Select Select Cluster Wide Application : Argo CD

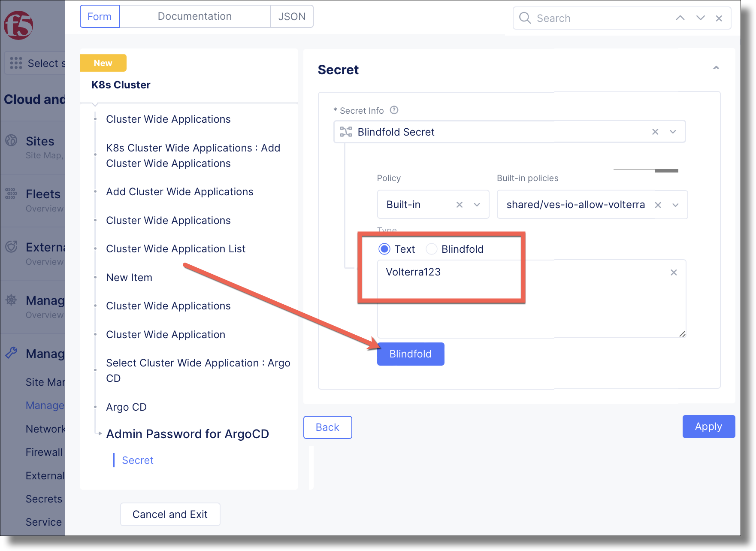point(198,370)
